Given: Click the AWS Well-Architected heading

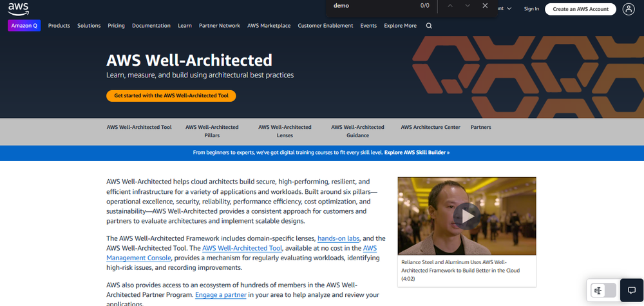Looking at the screenshot, I should [x=189, y=60].
